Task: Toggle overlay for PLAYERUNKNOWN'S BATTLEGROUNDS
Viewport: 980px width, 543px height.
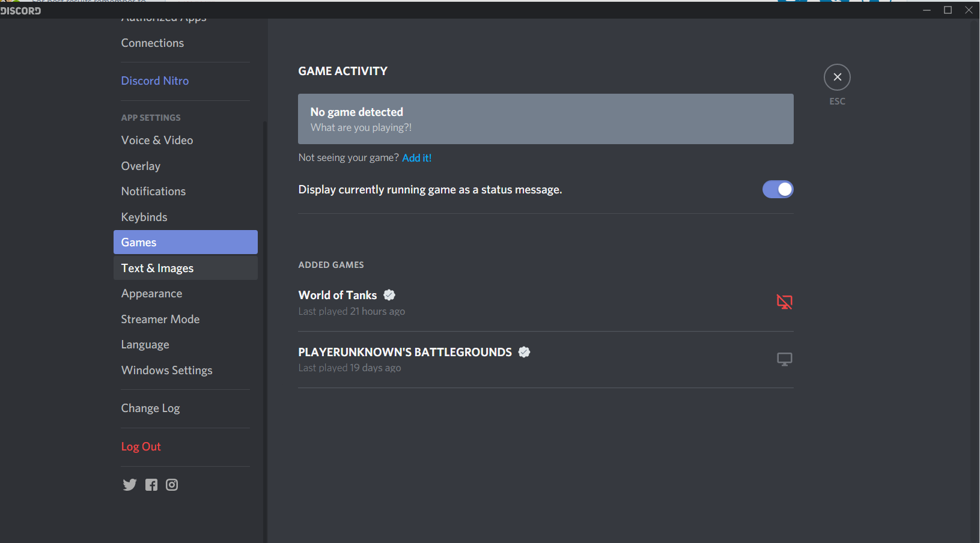Action: coord(784,359)
